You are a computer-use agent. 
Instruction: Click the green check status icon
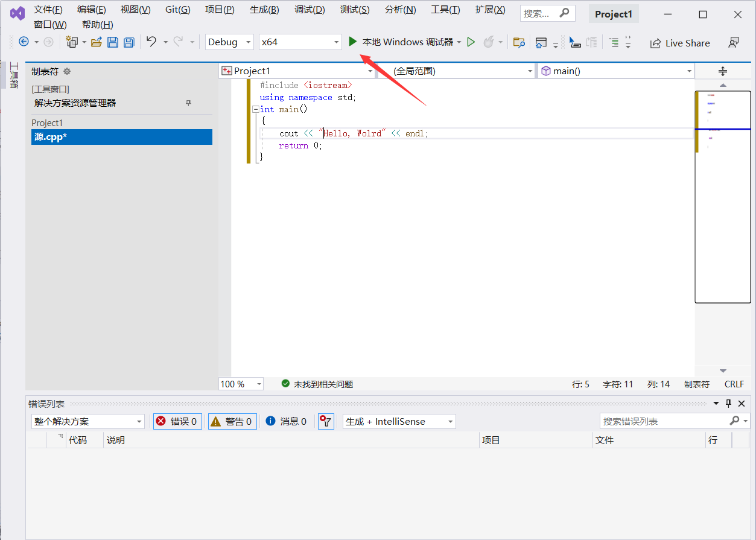pyautogui.click(x=285, y=384)
